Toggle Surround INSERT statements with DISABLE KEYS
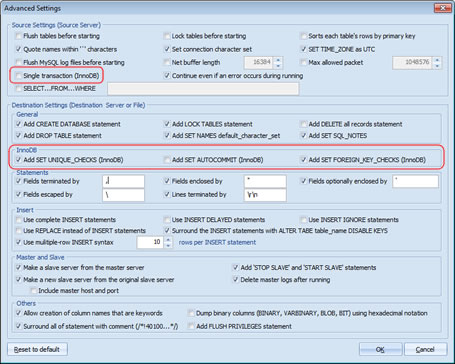 (x=167, y=231)
